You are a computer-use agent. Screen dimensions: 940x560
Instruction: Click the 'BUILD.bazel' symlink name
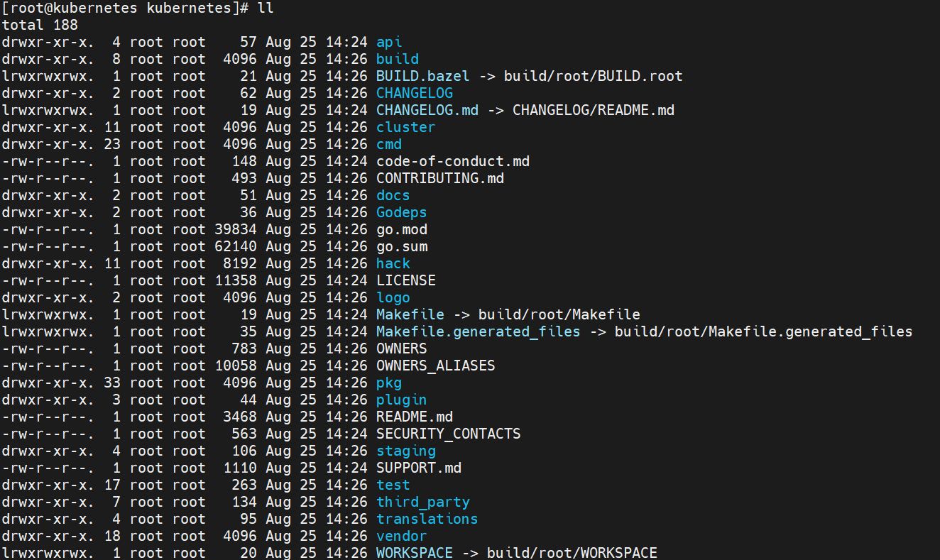(x=423, y=76)
